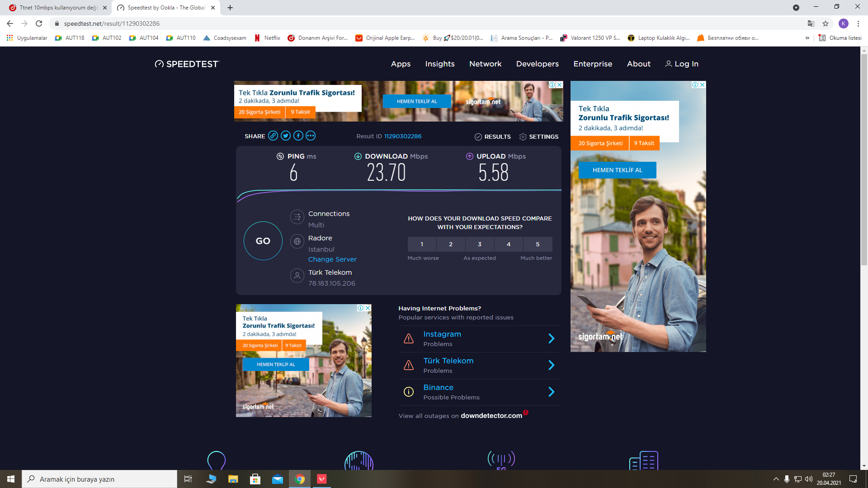Share result on Facebook

coord(298,136)
